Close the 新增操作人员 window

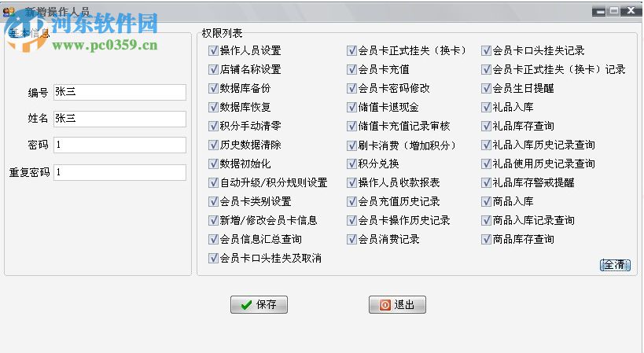pyautogui.click(x=631, y=11)
